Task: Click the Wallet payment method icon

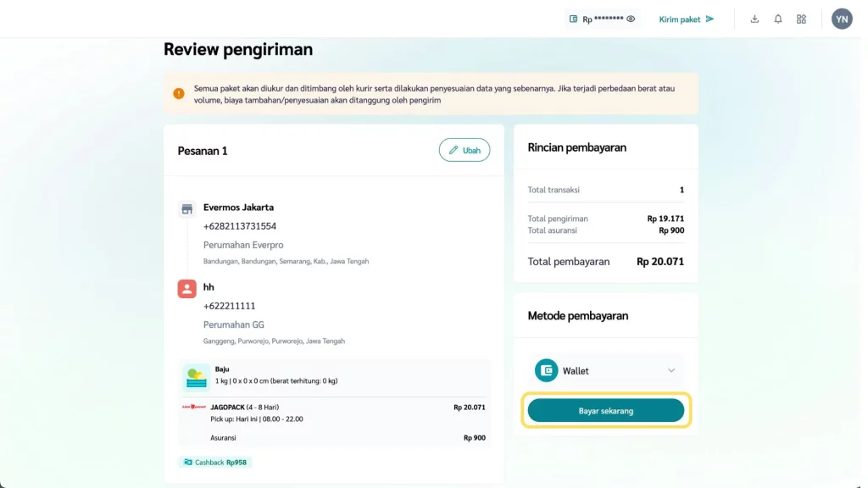Action: (x=547, y=370)
